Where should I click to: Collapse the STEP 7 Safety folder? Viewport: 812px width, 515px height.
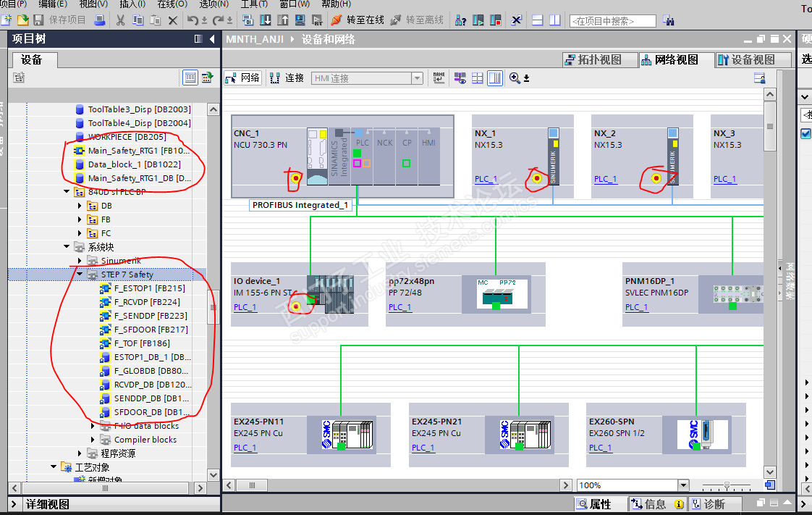click(80, 275)
